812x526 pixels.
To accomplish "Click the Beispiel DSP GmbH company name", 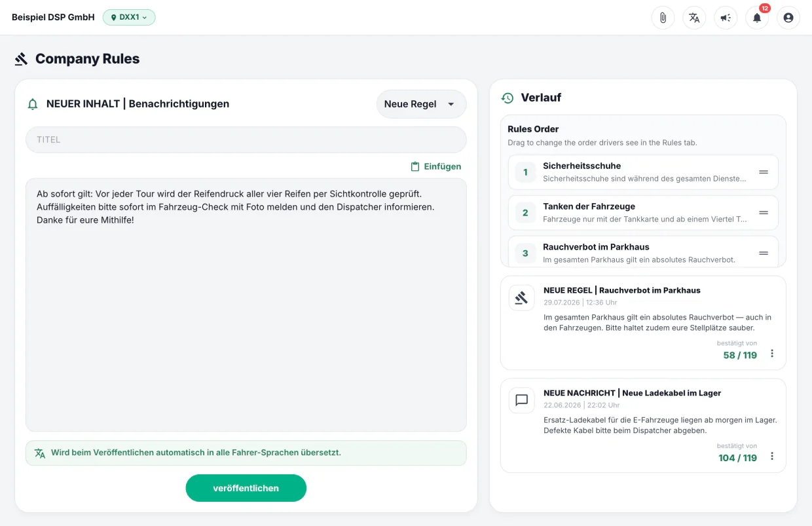I will click(x=53, y=18).
